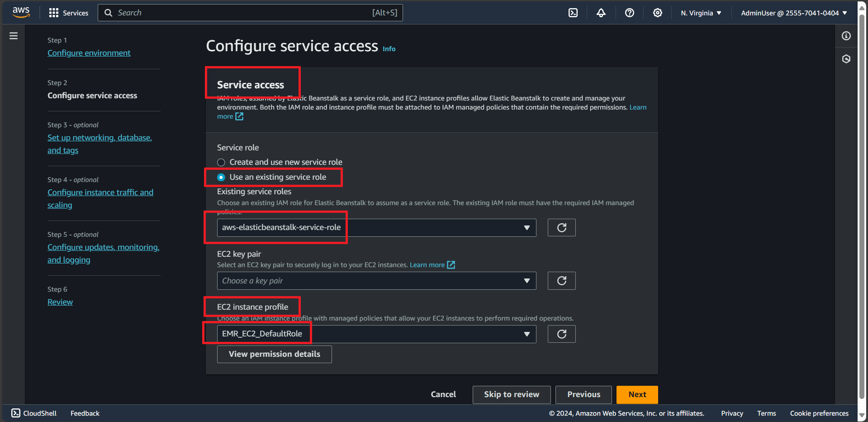Toggle the hamburger navigation menu
868x422 pixels.
point(14,36)
